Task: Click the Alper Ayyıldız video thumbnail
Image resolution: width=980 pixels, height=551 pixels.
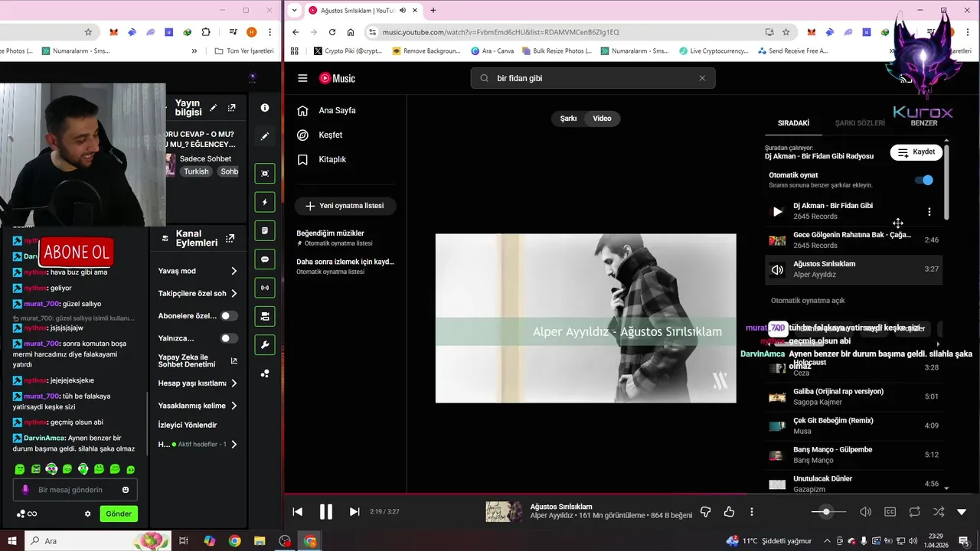Action: pos(586,318)
